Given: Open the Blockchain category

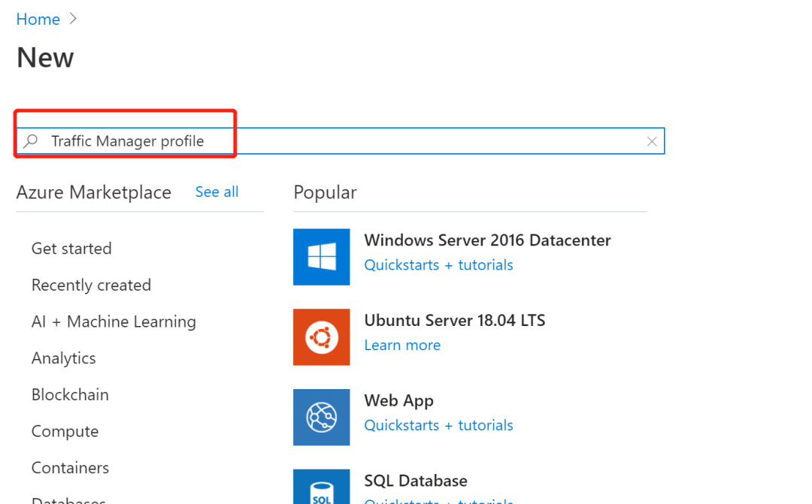Looking at the screenshot, I should click(x=70, y=395).
